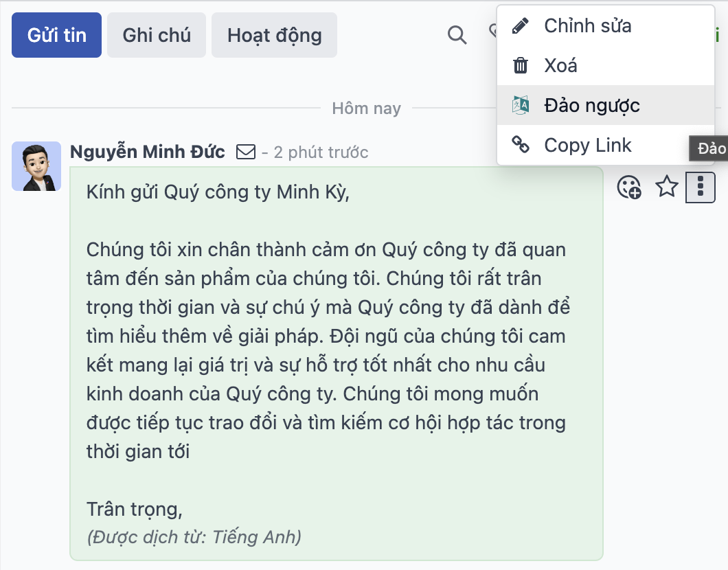The height and width of the screenshot is (570, 728).
Task: Click the 'Hôm nay' date divider
Action: pos(366,108)
